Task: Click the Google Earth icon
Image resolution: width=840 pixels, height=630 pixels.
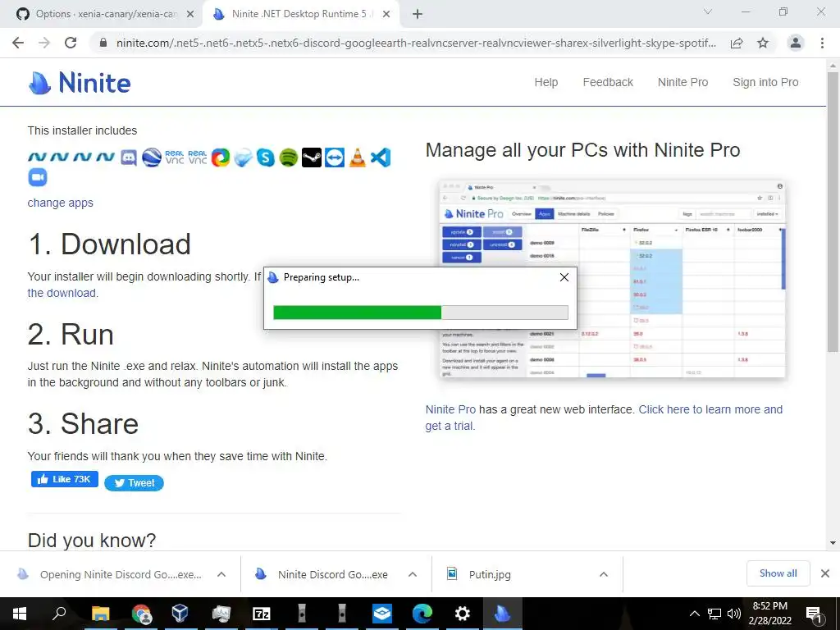Action: [x=152, y=157]
